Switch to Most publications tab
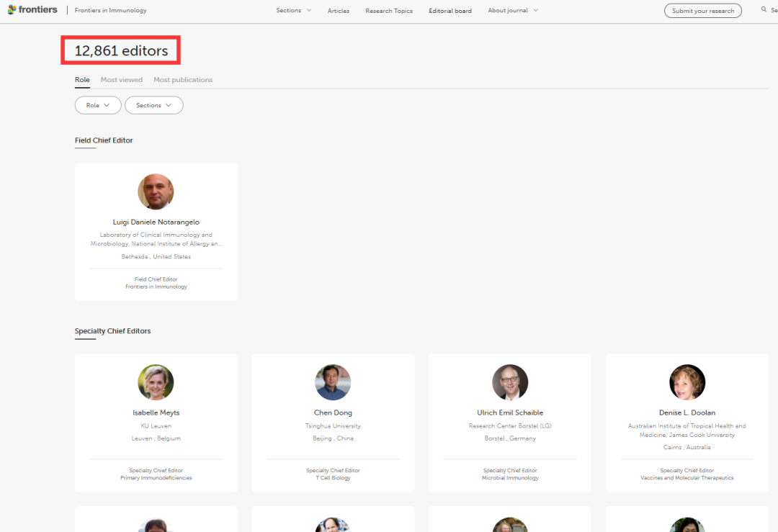The image size is (778, 532). pyautogui.click(x=183, y=80)
